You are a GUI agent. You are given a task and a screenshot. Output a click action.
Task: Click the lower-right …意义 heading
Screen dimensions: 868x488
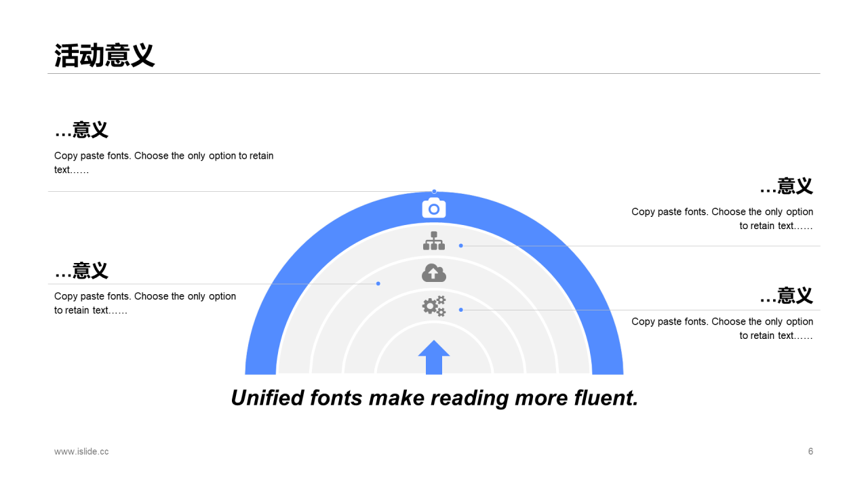tap(786, 296)
